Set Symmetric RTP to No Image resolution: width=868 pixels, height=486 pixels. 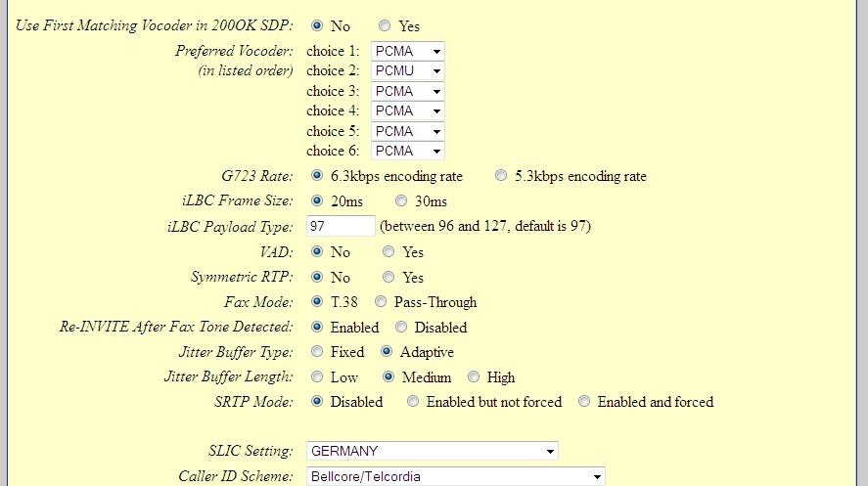click(317, 277)
